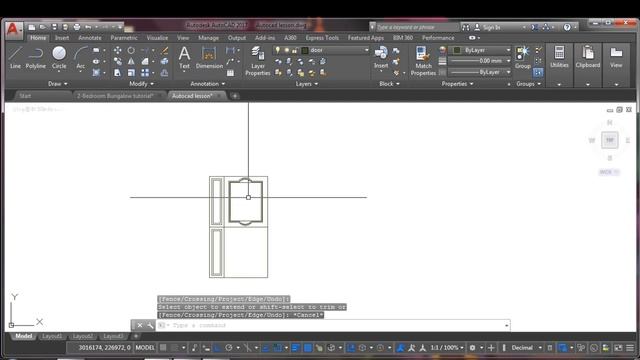The width and height of the screenshot is (640, 360).
Task: Switch to 2-Bedroom Bungalow tutorial drawing tab
Action: click(115, 96)
